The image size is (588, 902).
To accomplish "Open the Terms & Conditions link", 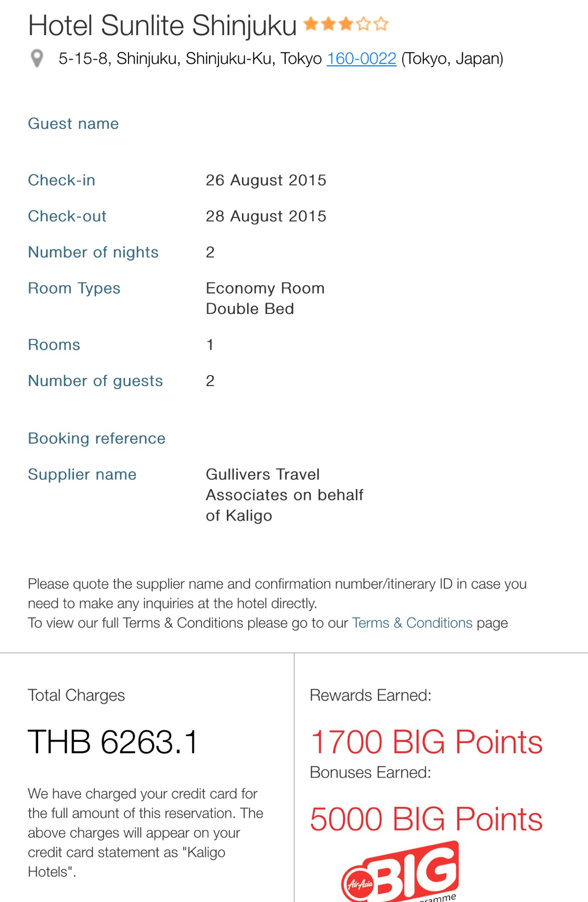I will pos(412,623).
